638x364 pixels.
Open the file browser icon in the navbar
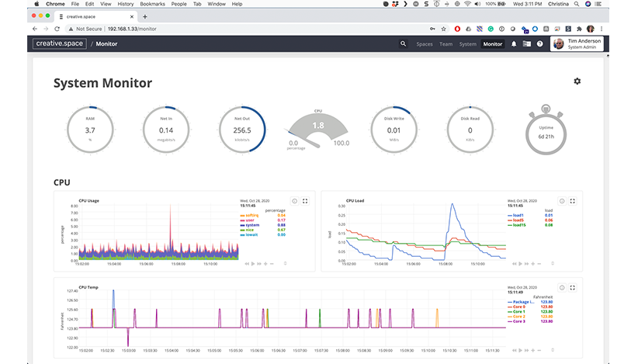click(527, 44)
